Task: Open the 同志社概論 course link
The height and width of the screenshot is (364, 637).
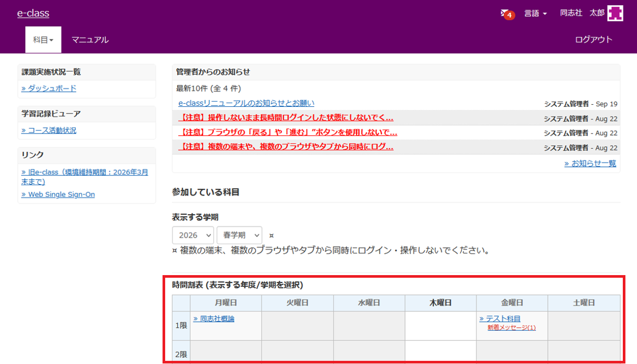Action: pos(214,318)
